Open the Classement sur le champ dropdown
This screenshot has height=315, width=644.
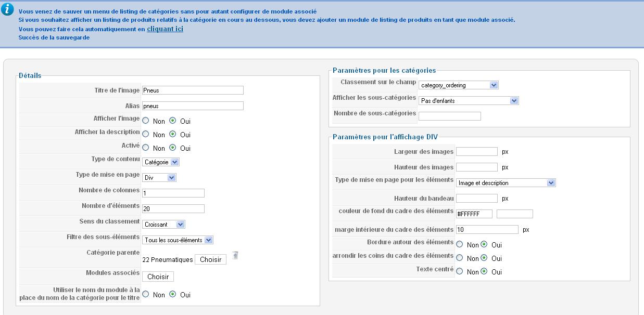(x=459, y=85)
